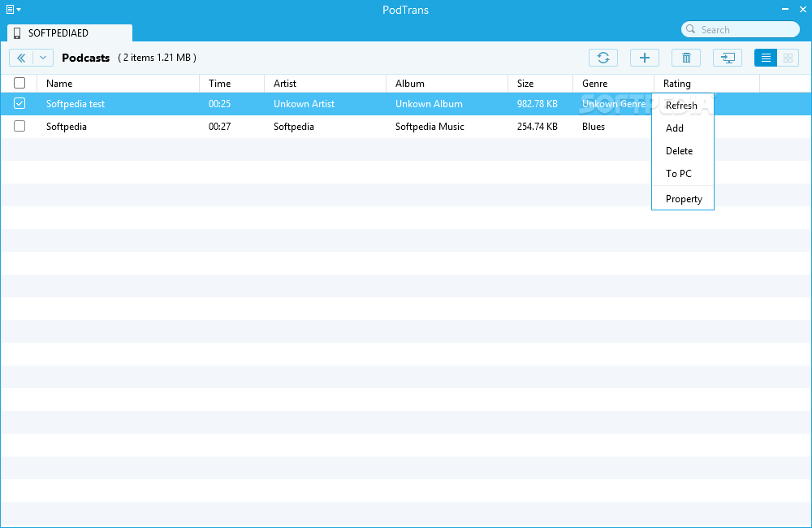This screenshot has height=528, width=812.
Task: Sort by the Rating column header
Action: coord(707,84)
